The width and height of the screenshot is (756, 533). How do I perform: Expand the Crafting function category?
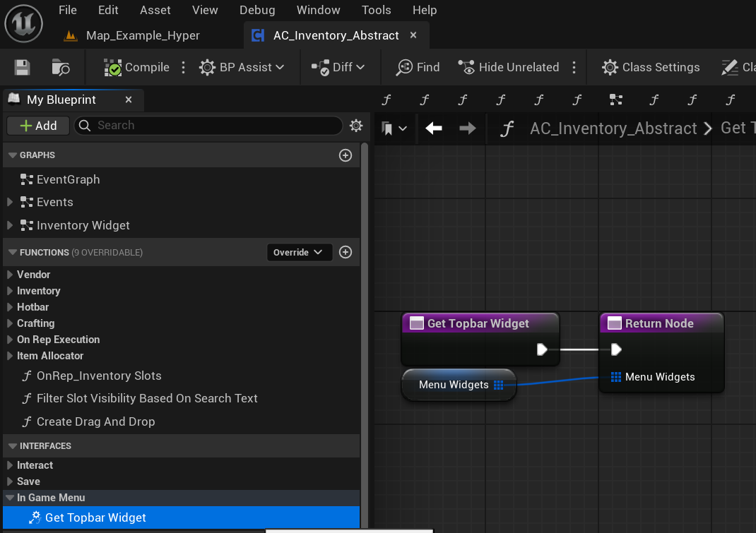point(10,323)
